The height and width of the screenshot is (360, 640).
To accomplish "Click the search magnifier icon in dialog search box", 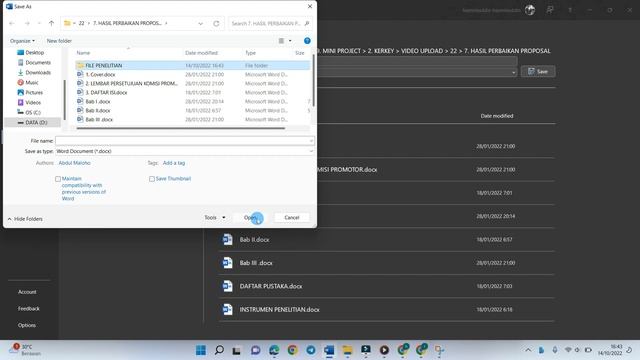I will (x=307, y=23).
